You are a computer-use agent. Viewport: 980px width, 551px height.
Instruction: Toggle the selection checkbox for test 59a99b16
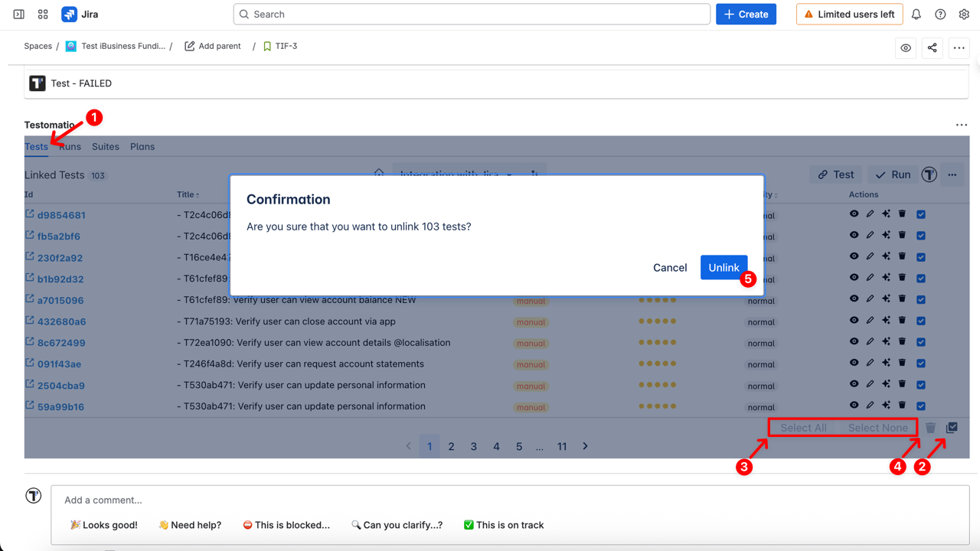tap(921, 406)
